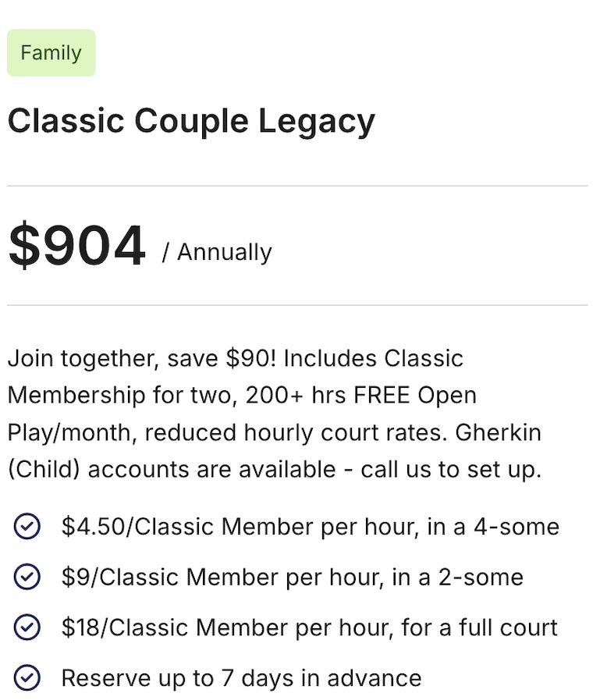Open the Classic Couple Legacy plan title
Screen dimensions: 600x700
coord(191,122)
